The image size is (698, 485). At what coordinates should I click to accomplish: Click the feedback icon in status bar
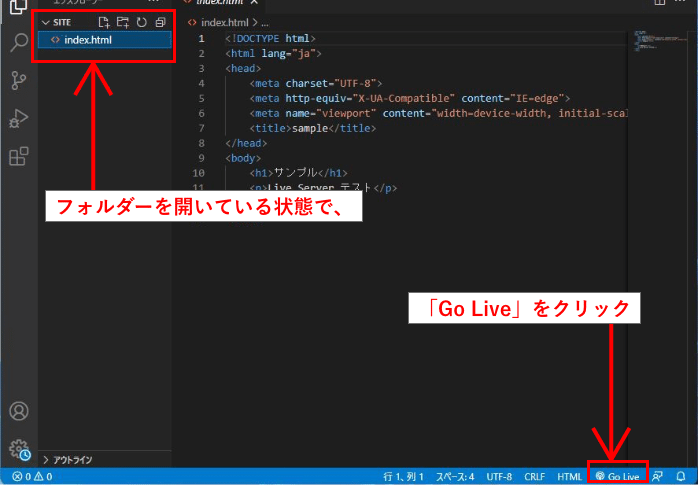pos(657,477)
